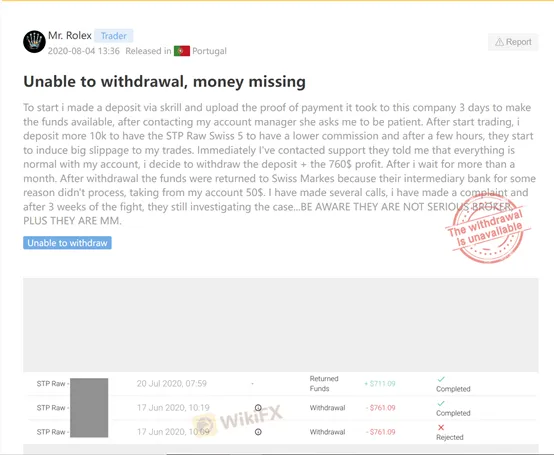Click the Report button

click(x=513, y=42)
